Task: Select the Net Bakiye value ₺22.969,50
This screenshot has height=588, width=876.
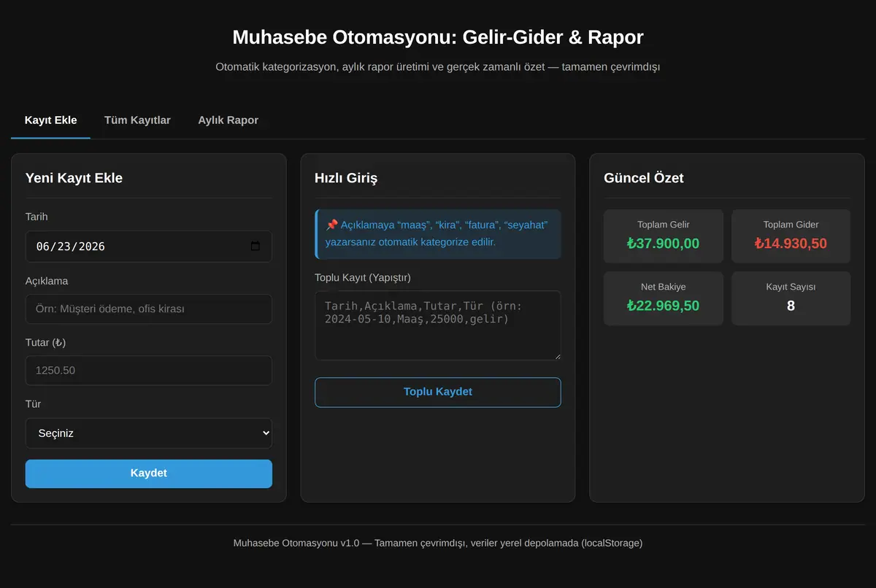Action: coord(664,306)
